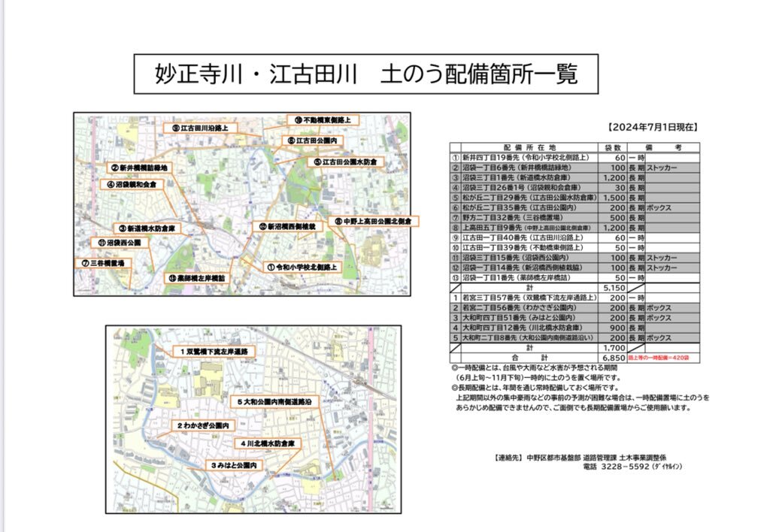Viewport: 770px width, 532px height.
Task: Click the map label ⑧中野上高田公園北側倉
Action: pos(373,222)
